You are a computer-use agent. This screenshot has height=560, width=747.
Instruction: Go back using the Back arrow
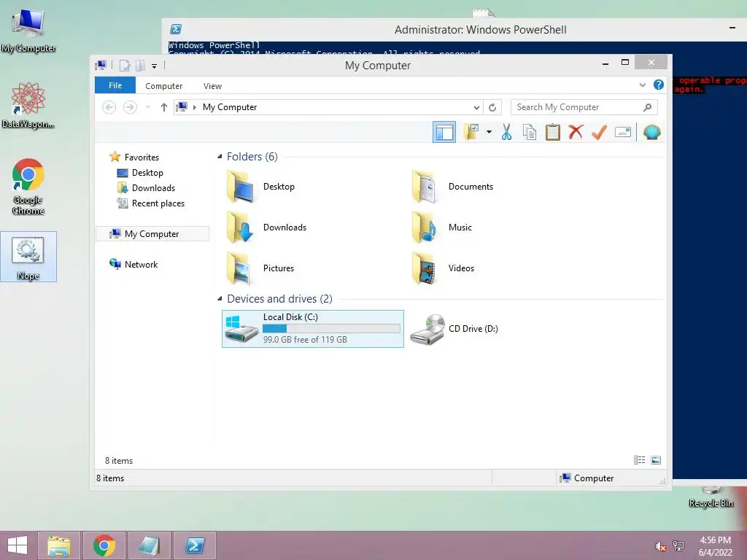click(109, 107)
